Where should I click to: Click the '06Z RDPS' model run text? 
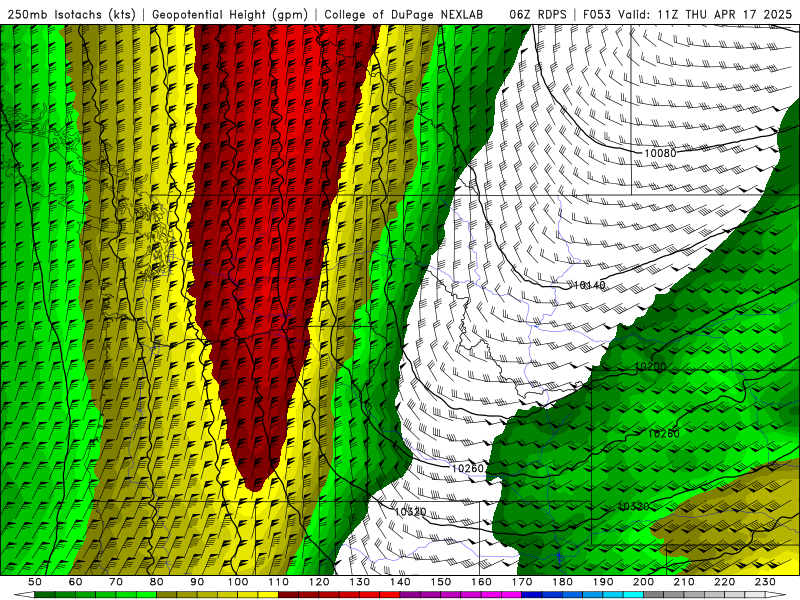point(538,15)
